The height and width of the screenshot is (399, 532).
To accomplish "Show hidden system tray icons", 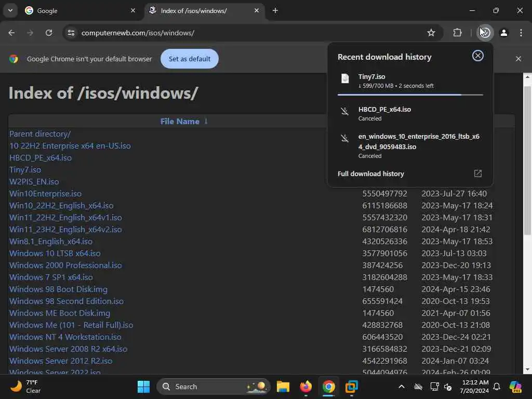I will 402,387.
